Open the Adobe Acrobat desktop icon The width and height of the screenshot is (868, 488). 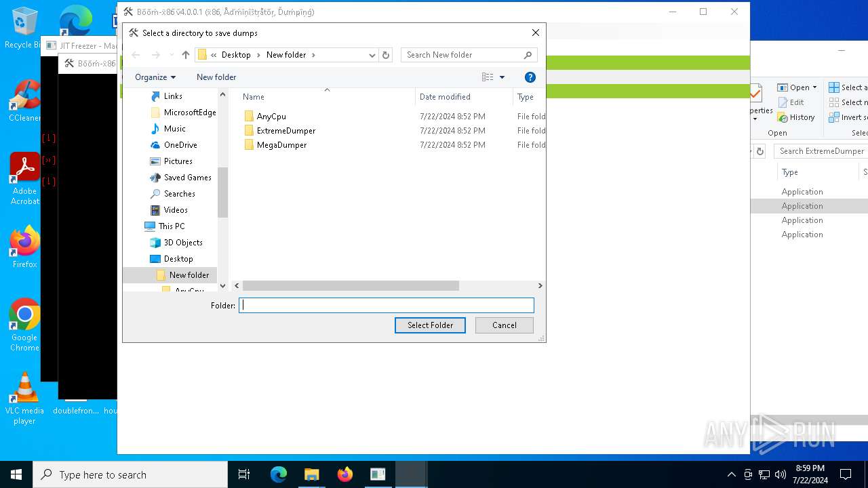coord(24,178)
